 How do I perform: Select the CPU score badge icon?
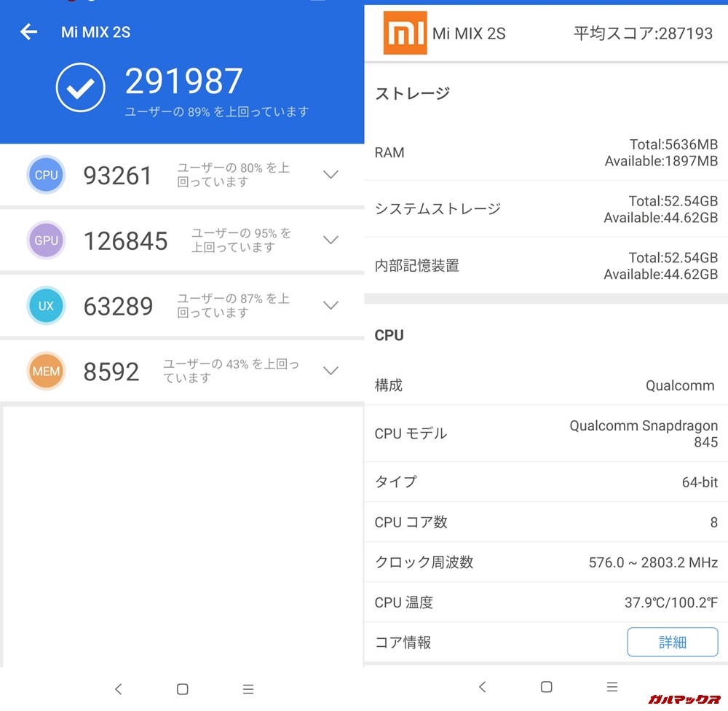tap(46, 175)
